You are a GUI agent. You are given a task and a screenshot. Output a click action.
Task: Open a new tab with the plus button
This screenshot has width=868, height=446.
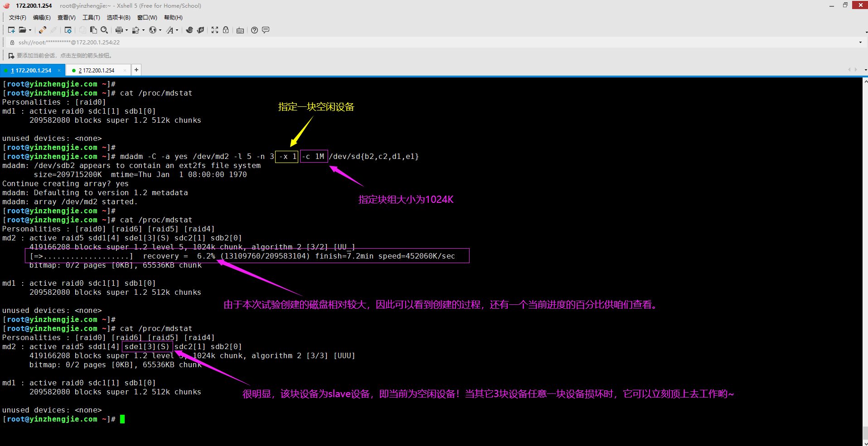[x=136, y=70]
